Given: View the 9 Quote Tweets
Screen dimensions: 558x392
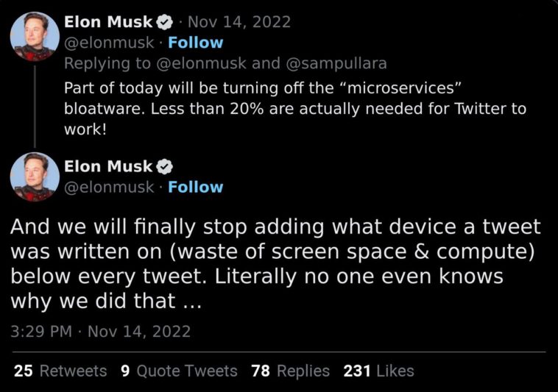Looking at the screenshot, I should click(x=178, y=371).
